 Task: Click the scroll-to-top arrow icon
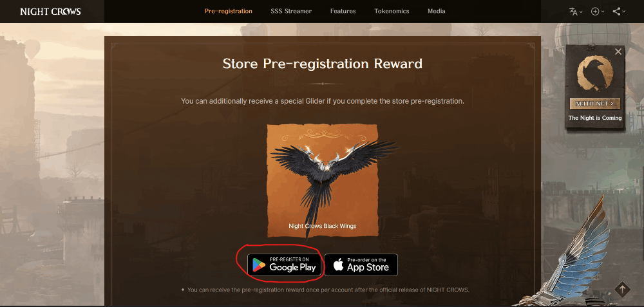coord(622,288)
